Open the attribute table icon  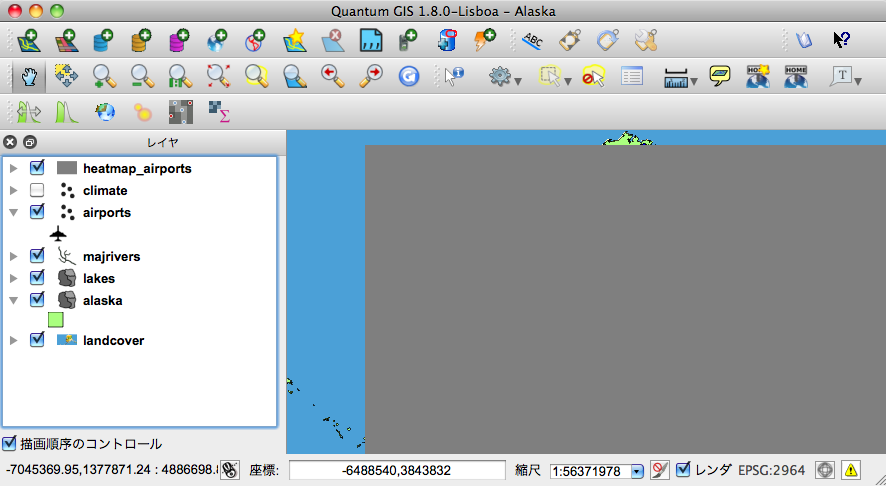tap(631, 76)
